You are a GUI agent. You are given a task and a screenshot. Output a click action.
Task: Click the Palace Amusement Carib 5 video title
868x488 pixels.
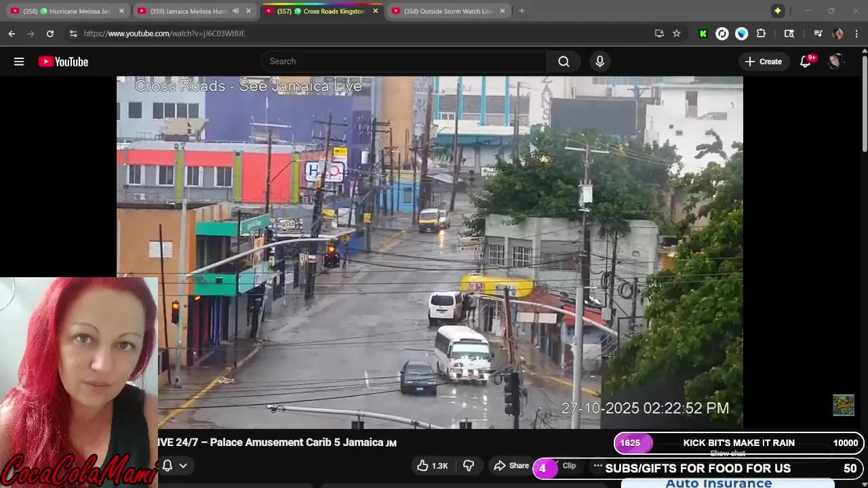(x=277, y=443)
